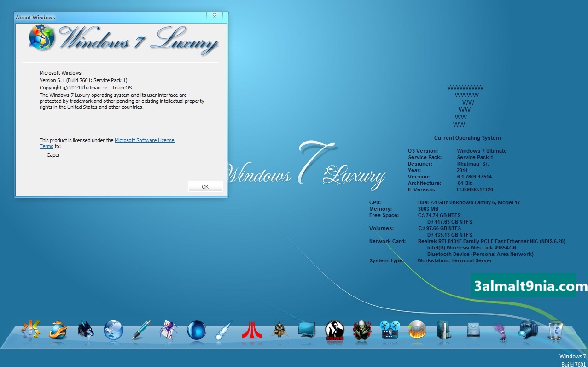Launch the Firefox flame globe dock icon
The width and height of the screenshot is (588, 367).
pyautogui.click(x=58, y=330)
